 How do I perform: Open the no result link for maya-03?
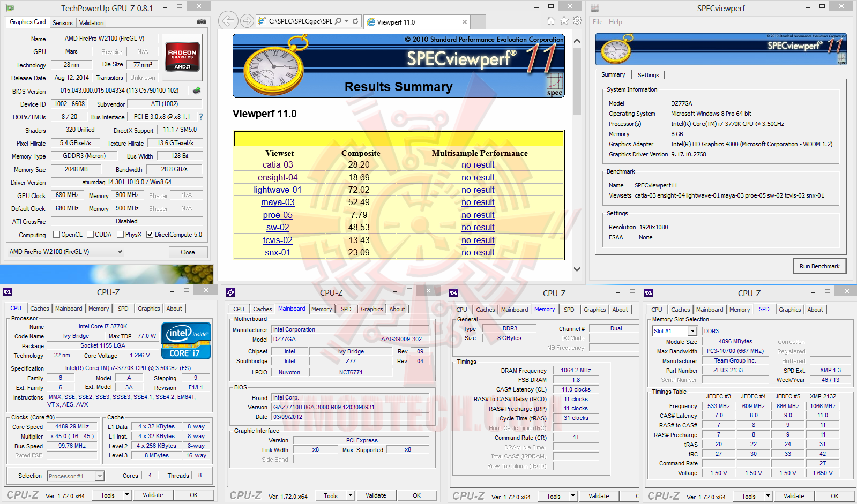478,202
